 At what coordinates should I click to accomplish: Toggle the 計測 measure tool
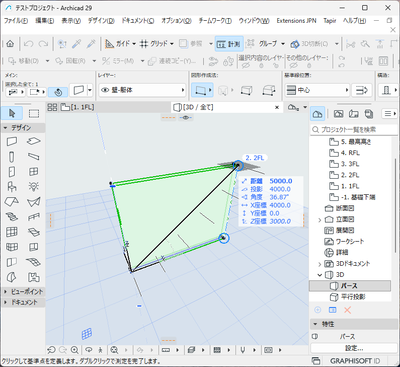229,44
